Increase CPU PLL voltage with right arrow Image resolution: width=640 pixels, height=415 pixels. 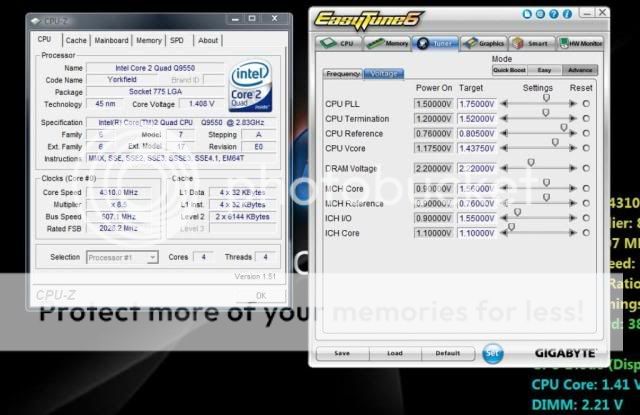pos(573,104)
